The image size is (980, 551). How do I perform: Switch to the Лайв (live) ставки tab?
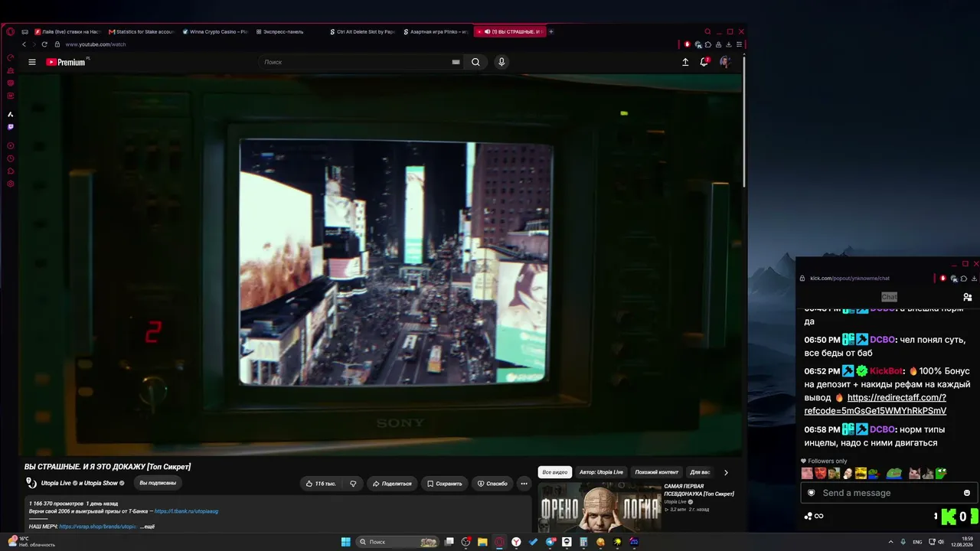67,32
